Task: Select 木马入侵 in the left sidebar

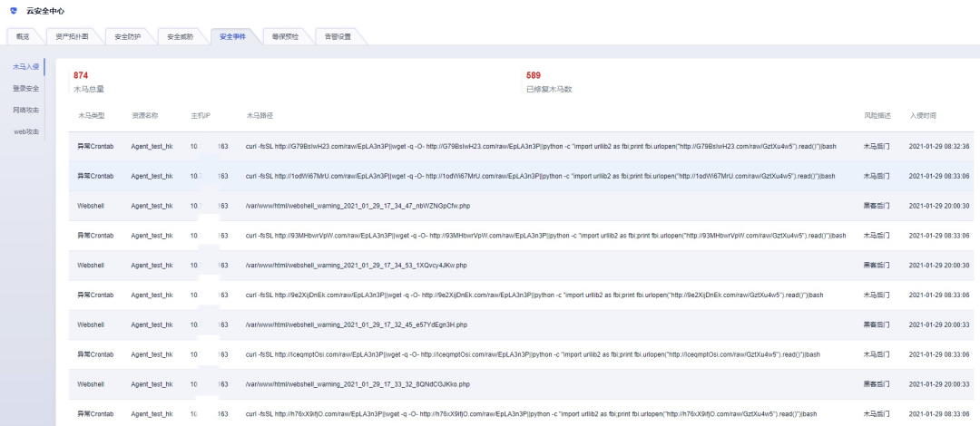Action: [25, 67]
